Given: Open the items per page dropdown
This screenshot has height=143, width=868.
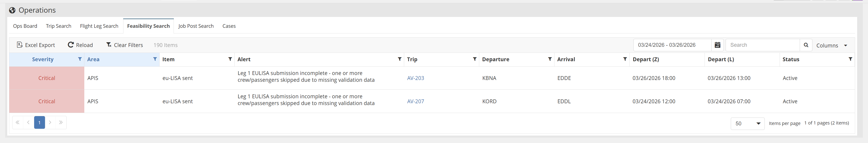Looking at the screenshot, I should (x=747, y=124).
